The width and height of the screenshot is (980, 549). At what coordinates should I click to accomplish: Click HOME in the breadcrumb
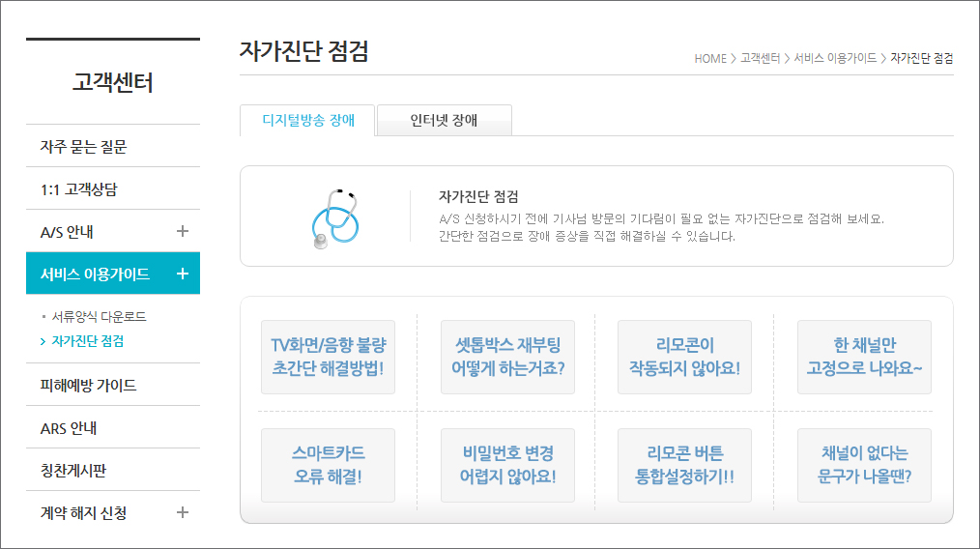click(x=709, y=59)
